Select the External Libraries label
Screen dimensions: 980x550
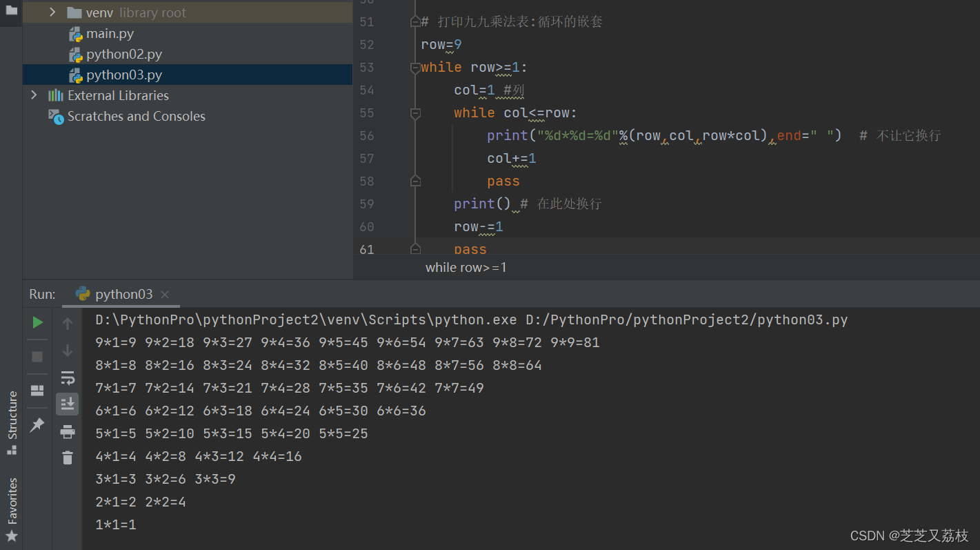118,95
